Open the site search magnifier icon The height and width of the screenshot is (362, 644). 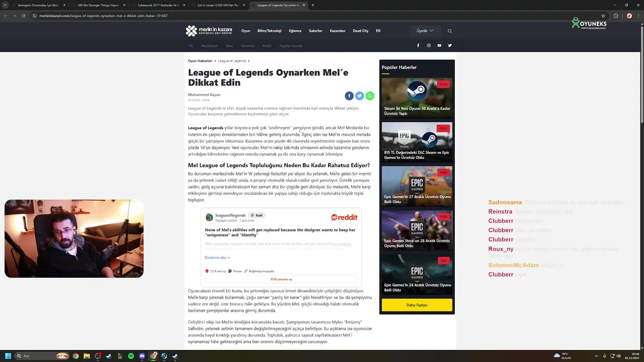450,31
